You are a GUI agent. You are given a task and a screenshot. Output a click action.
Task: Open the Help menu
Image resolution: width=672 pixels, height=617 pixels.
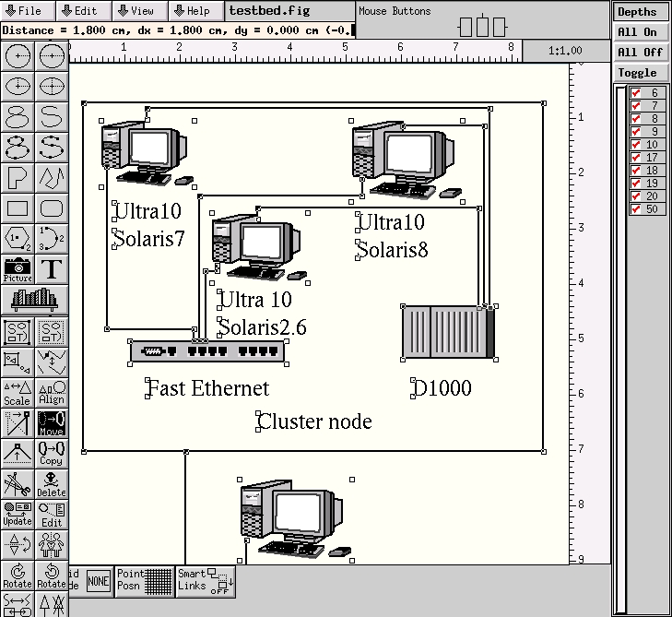click(x=196, y=11)
